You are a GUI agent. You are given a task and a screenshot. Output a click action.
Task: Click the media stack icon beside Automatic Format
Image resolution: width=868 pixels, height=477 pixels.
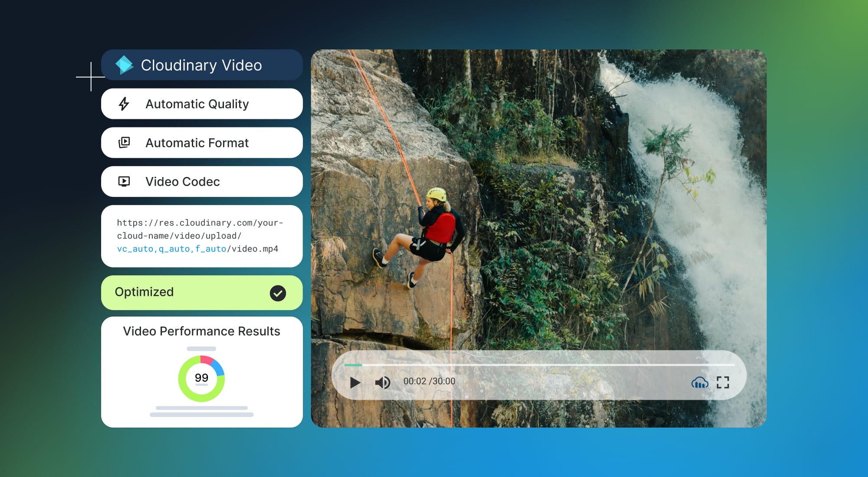124,142
